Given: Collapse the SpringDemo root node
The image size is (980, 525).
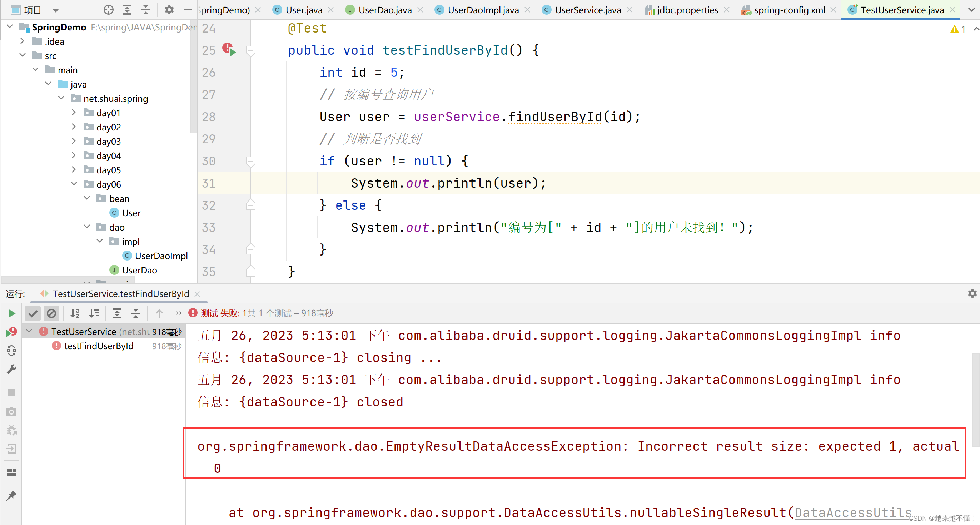Looking at the screenshot, I should pyautogui.click(x=10, y=27).
